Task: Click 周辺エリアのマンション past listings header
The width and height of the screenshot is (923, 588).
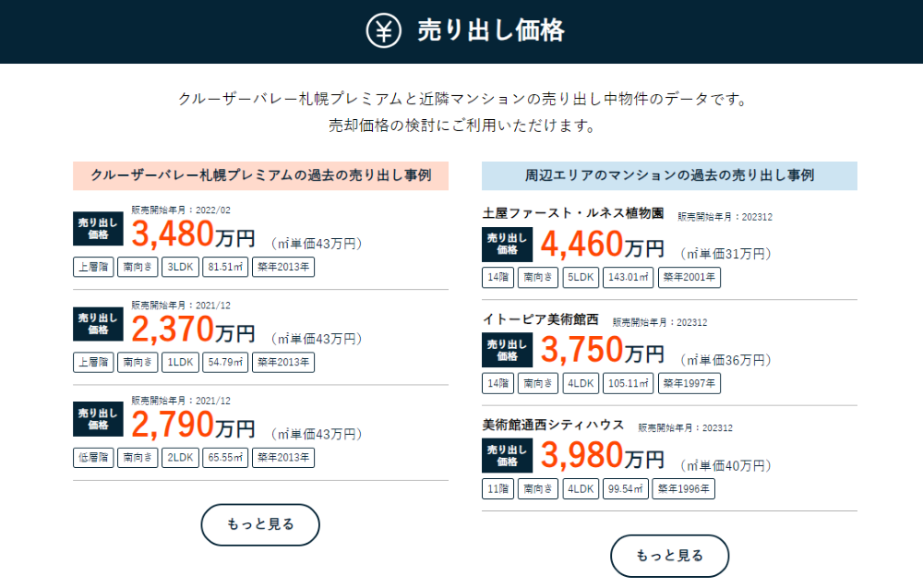Action: 669,175
